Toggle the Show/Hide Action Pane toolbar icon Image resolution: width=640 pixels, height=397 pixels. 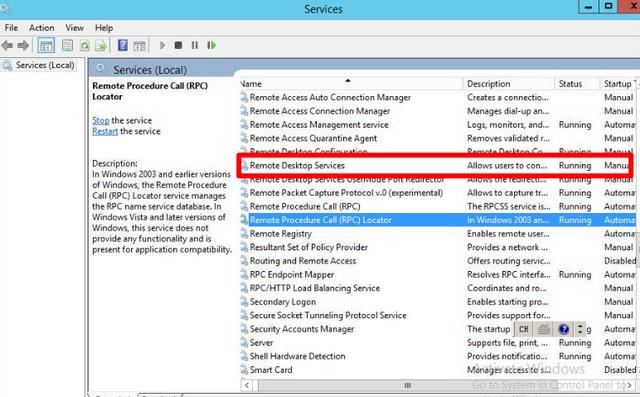(x=140, y=45)
